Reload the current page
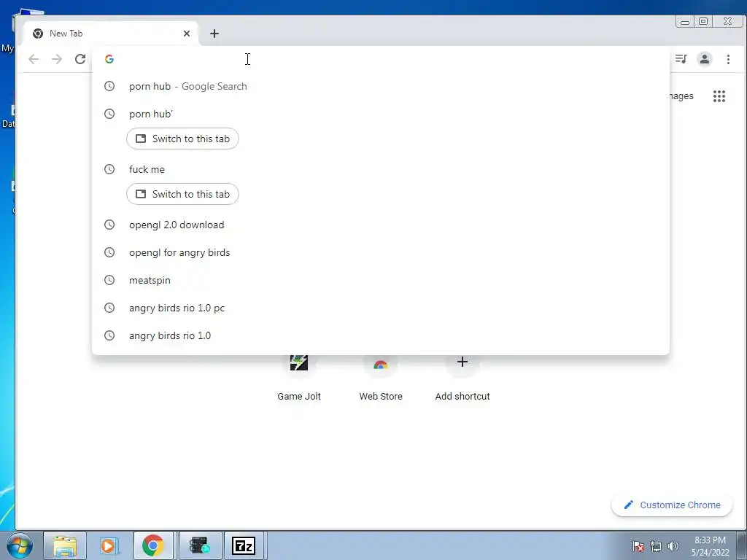747x560 pixels. tap(80, 59)
